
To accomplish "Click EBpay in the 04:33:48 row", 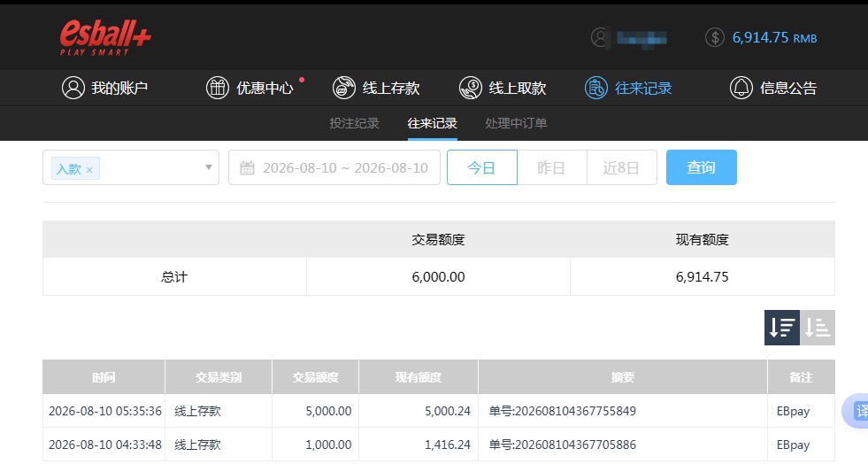I will coord(793,445).
